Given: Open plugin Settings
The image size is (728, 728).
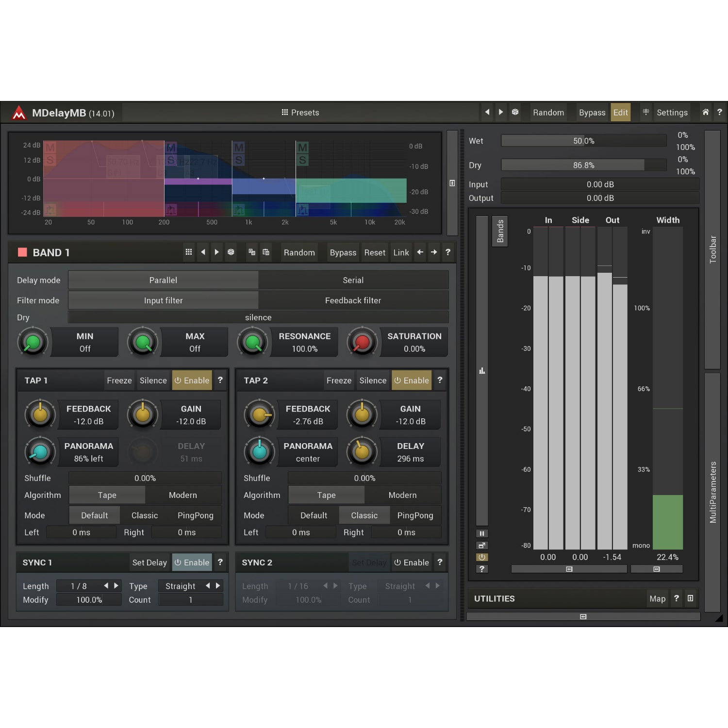Looking at the screenshot, I should tap(672, 113).
